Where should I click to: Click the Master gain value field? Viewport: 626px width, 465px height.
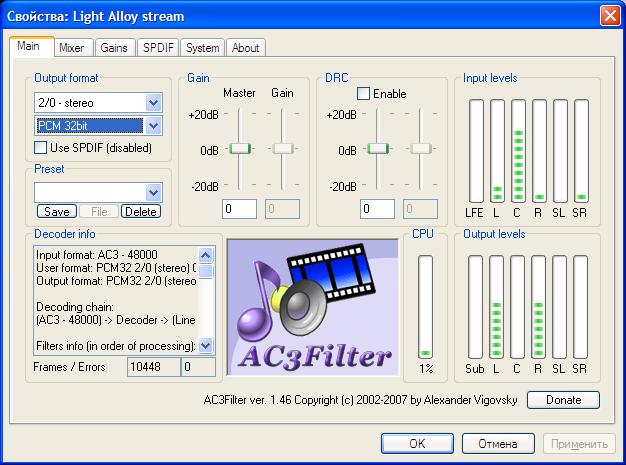(239, 209)
